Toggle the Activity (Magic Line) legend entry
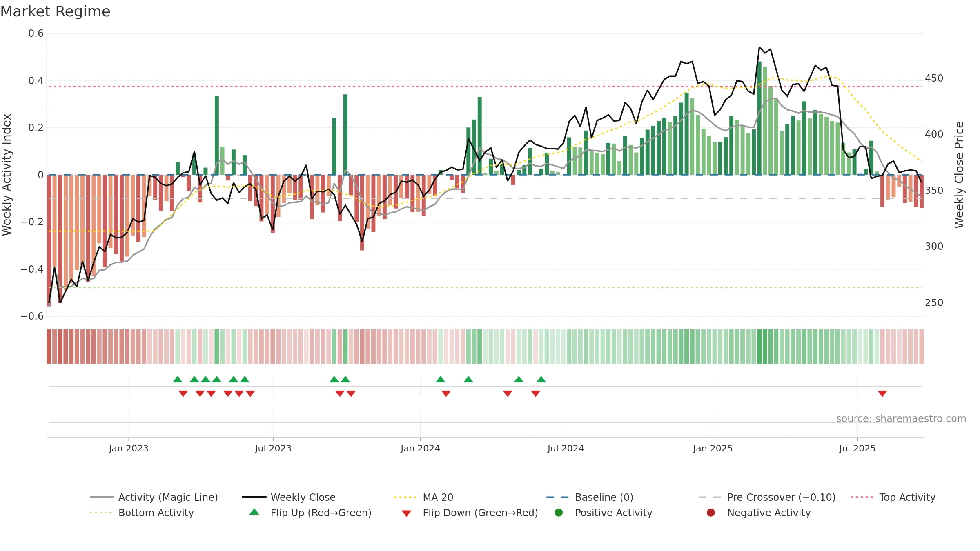Viewport: 980px width, 551px height. [x=154, y=497]
